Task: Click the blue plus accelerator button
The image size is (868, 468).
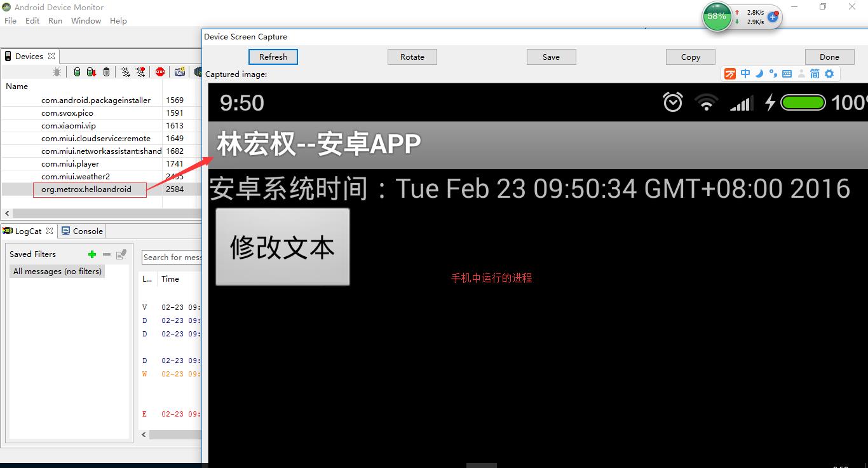Action: (773, 17)
